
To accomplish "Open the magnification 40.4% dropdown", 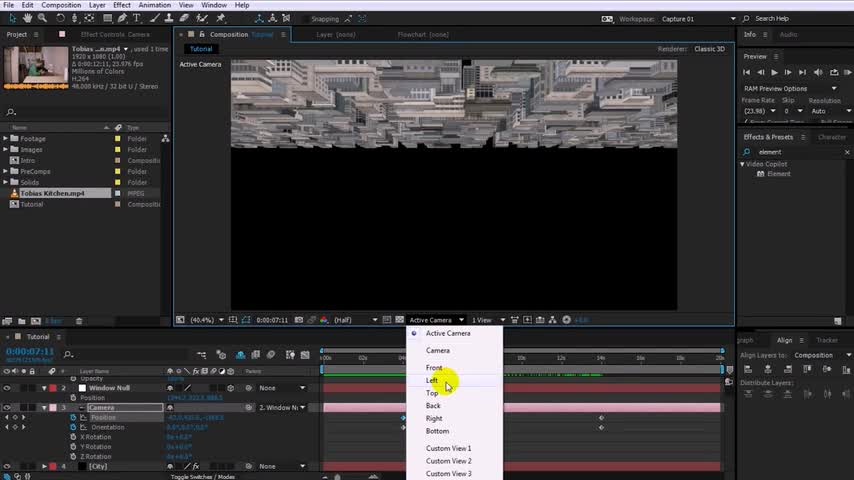I will point(206,320).
